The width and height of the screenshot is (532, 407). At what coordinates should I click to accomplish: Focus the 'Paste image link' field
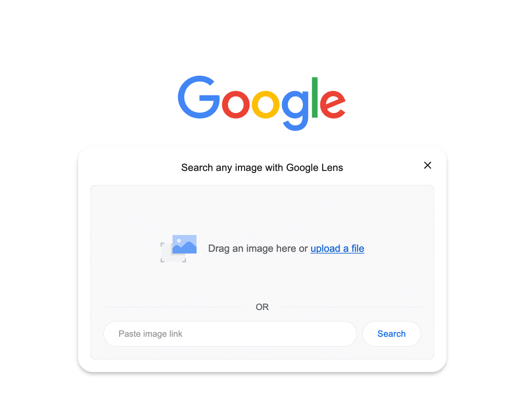(x=230, y=334)
